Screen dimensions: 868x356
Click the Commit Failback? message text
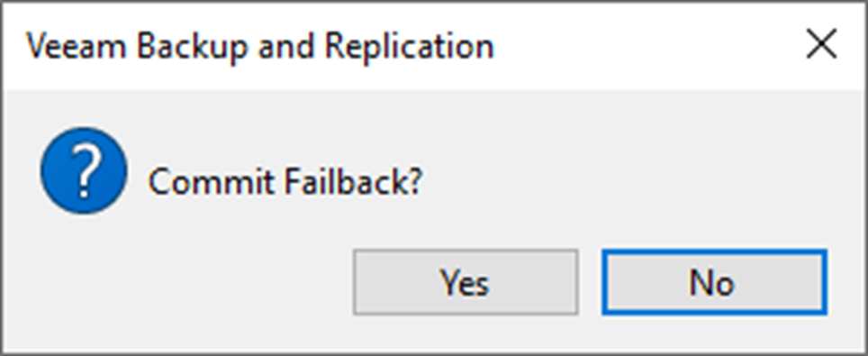tap(285, 182)
